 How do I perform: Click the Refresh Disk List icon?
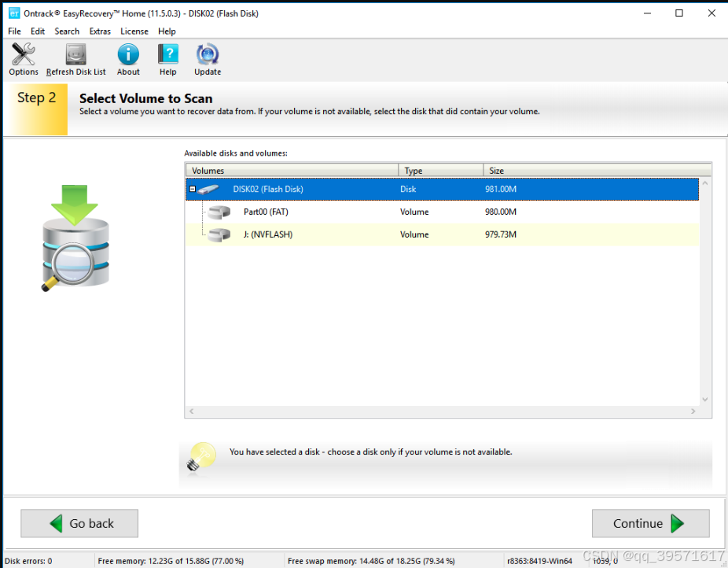[75, 54]
